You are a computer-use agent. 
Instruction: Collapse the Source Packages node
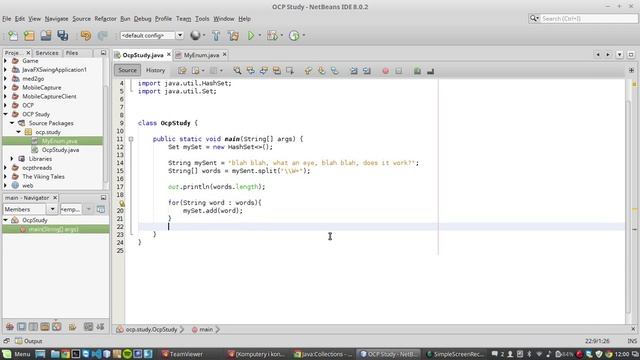(x=12, y=123)
